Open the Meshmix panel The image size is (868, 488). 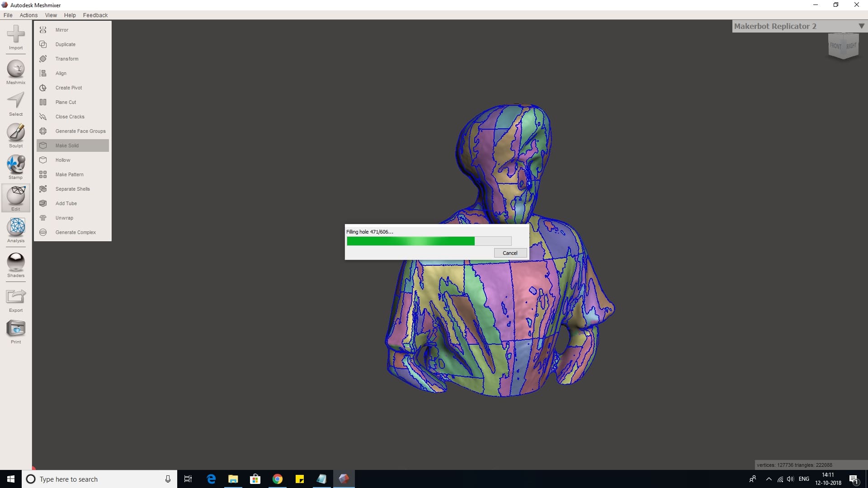coord(16,72)
